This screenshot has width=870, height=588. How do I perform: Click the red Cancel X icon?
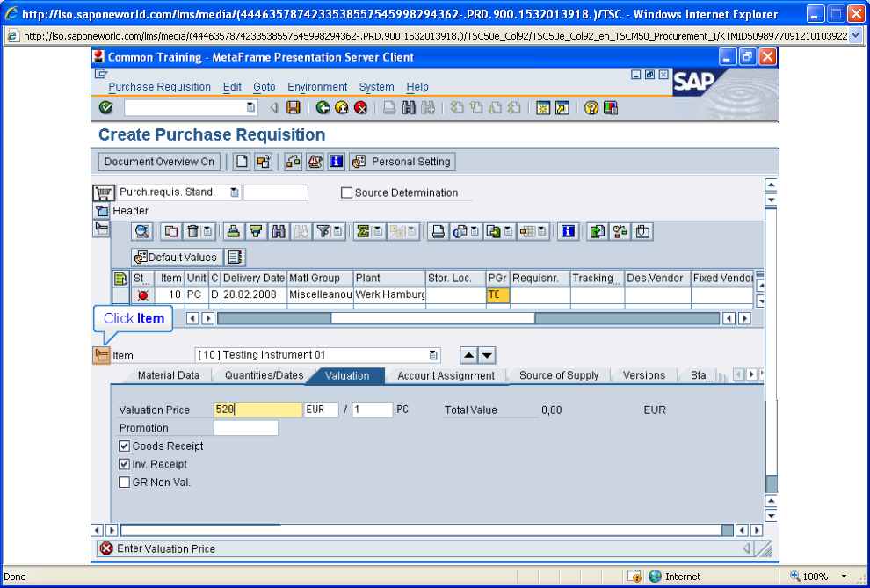[360, 107]
